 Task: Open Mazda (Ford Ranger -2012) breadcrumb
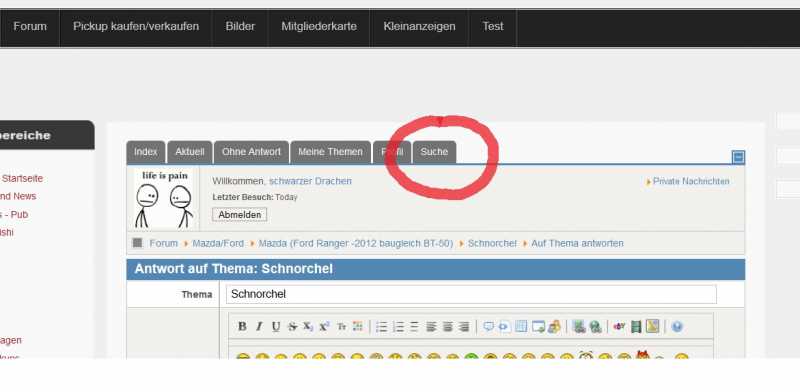click(356, 243)
